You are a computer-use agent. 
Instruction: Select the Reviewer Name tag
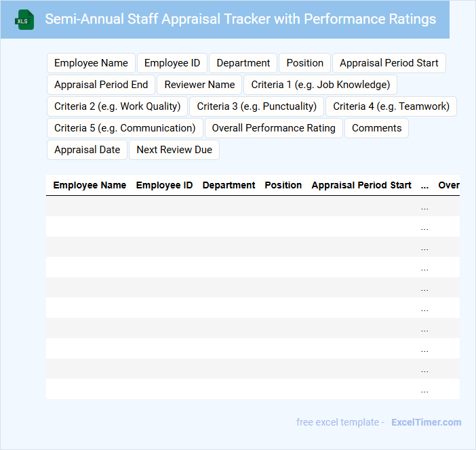click(199, 85)
